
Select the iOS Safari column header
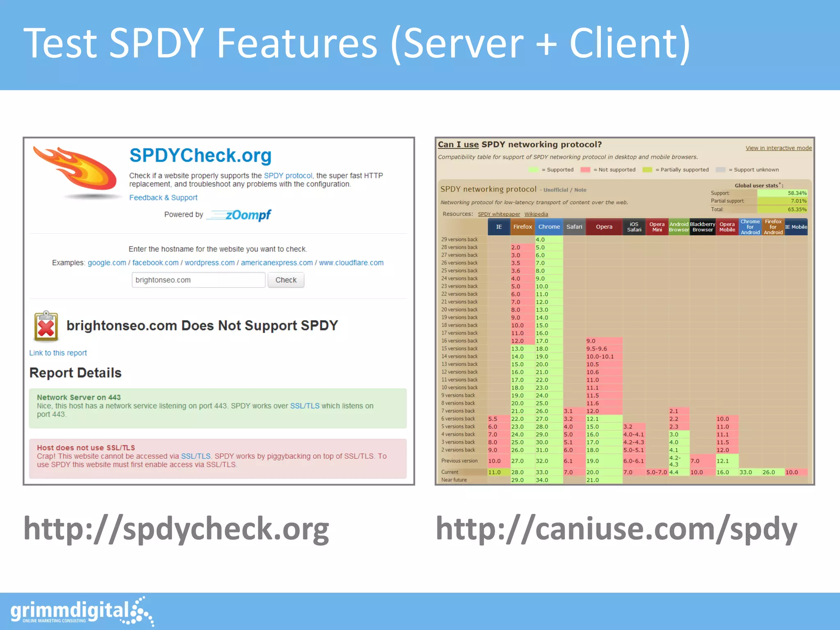(634, 227)
